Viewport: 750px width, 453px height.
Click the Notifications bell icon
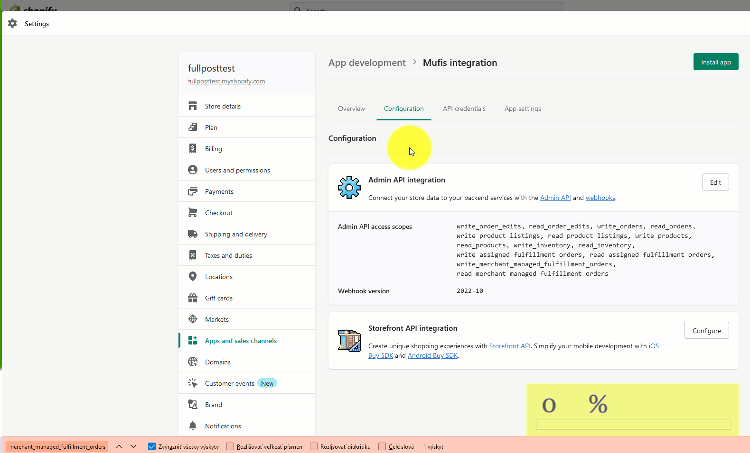193,425
